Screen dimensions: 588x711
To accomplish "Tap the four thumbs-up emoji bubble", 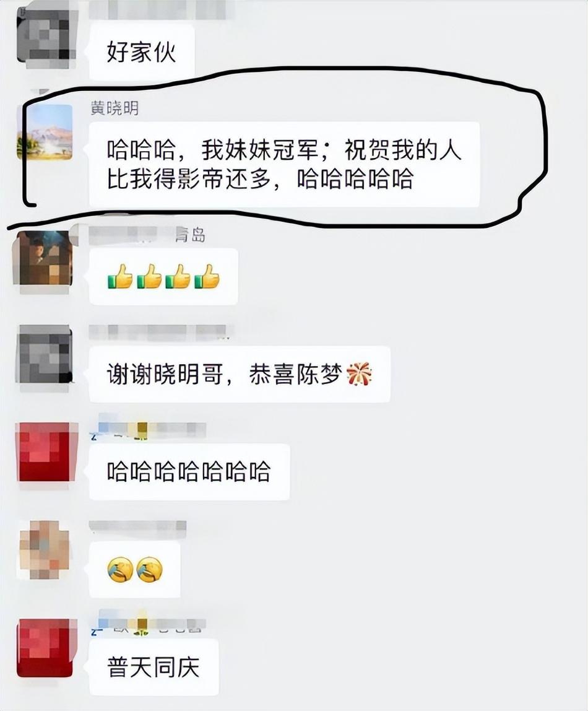I will (x=163, y=276).
